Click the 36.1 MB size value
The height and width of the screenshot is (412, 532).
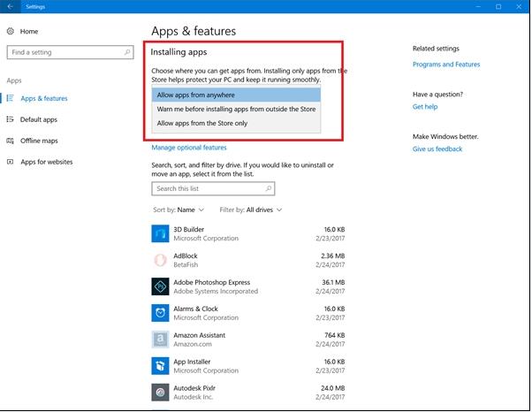[x=333, y=282]
